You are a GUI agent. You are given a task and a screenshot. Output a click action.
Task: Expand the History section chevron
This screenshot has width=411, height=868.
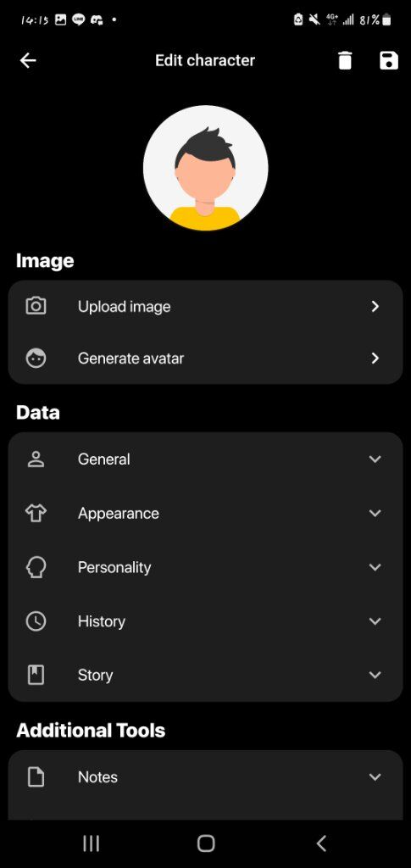[375, 621]
